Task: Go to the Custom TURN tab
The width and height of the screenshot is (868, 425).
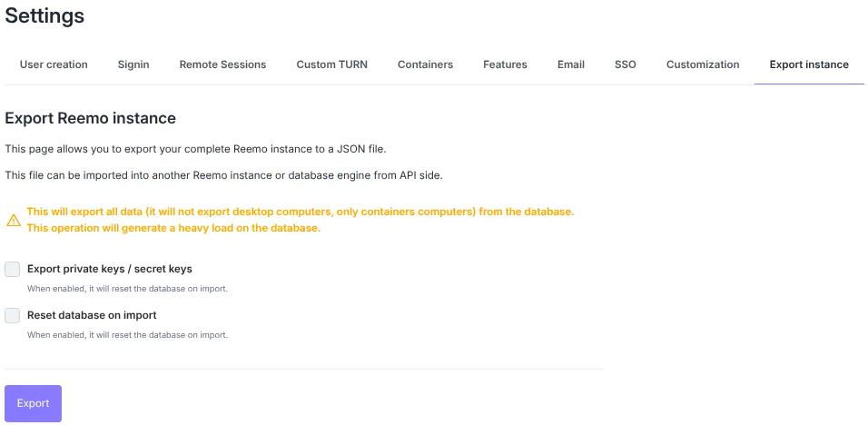Action: click(331, 64)
